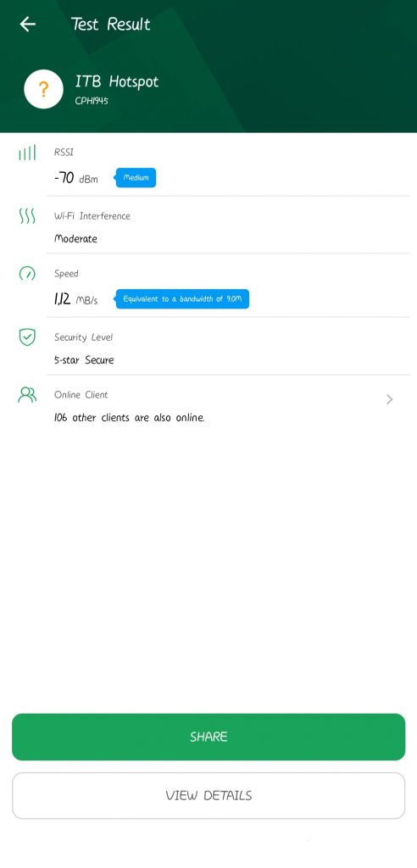Screen dimensions: 417x868
Task: Tap the Test Result title
Action: point(111,25)
